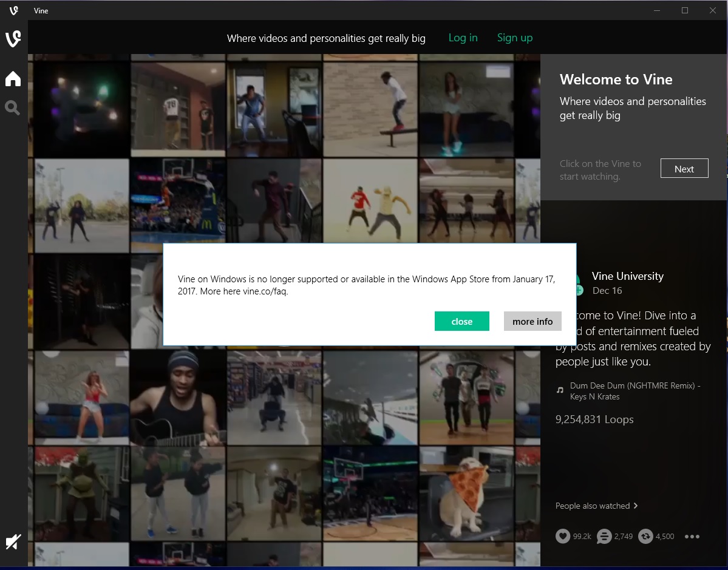Play the glowing lights in the dark Vine
Image resolution: width=728 pixels, height=570 pixels.
(82, 109)
